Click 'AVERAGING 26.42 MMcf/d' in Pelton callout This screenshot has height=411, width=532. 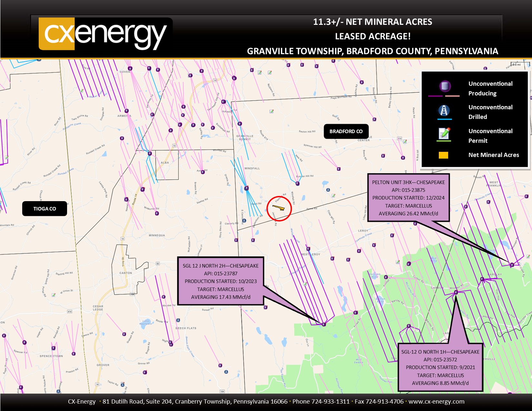tap(409, 213)
